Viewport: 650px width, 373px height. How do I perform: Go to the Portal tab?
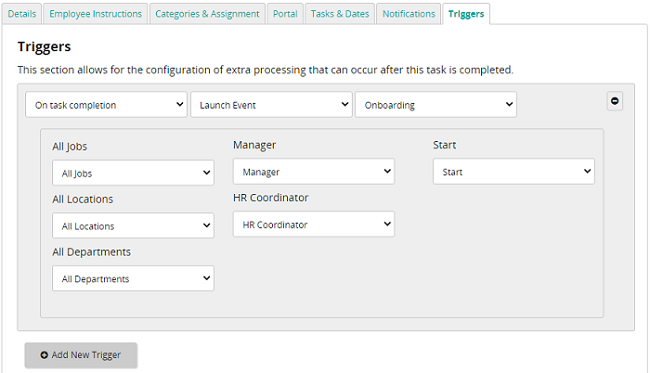(x=285, y=14)
